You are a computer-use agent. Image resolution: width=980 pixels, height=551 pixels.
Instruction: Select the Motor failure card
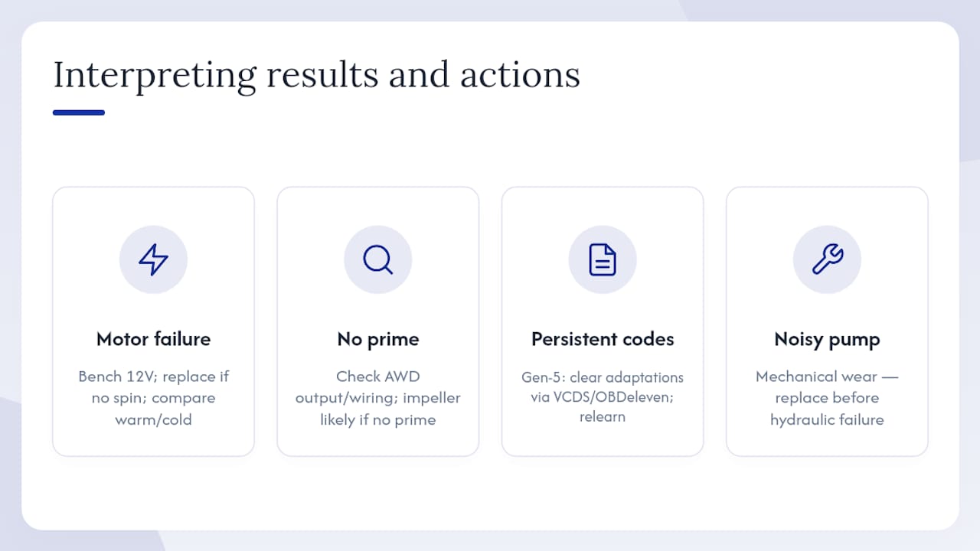[x=153, y=321]
